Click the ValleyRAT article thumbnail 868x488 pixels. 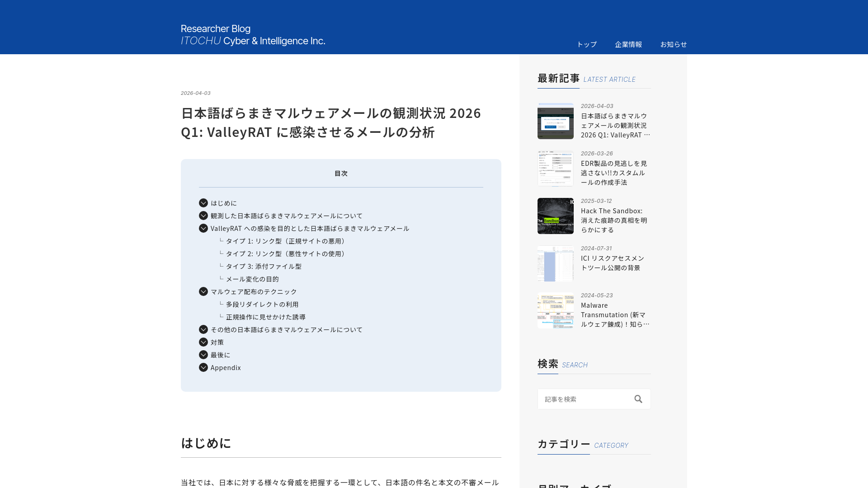pyautogui.click(x=555, y=121)
